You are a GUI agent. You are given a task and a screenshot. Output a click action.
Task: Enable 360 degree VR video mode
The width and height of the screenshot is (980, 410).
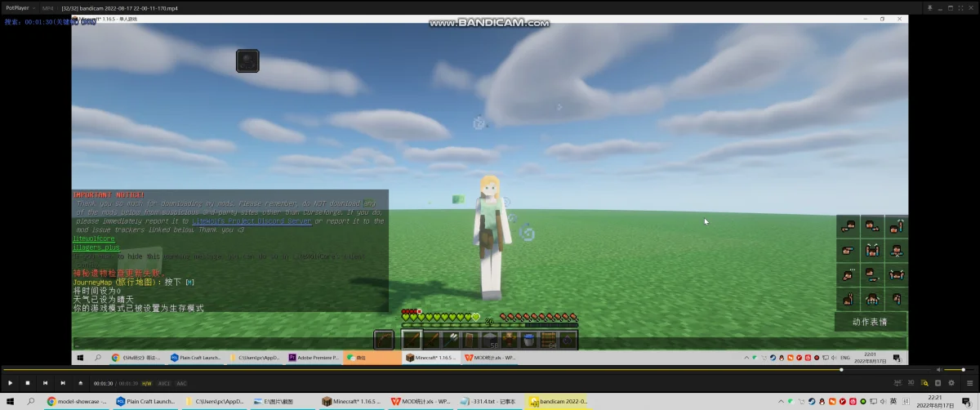(898, 383)
